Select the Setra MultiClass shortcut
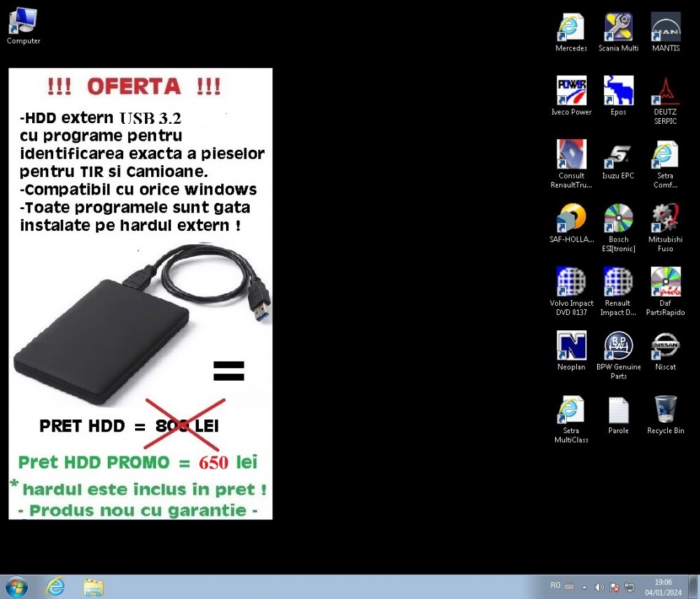The height and width of the screenshot is (599, 700). (571, 420)
